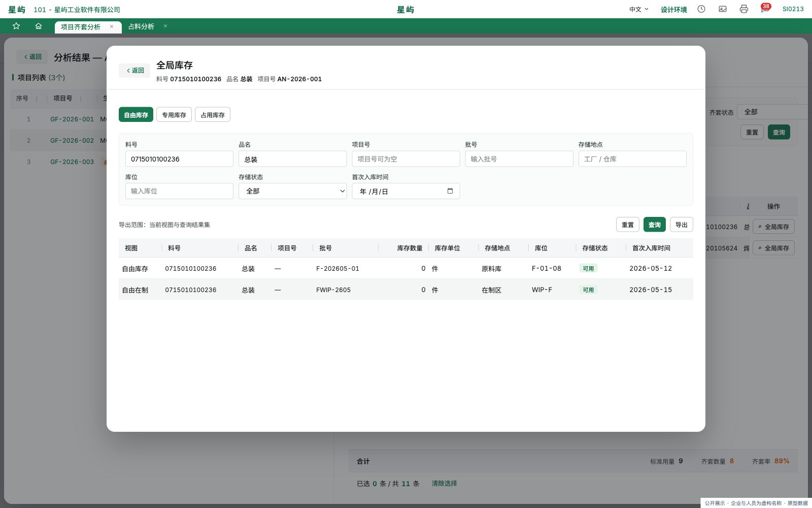The width and height of the screenshot is (812, 508).
Task: Close the 占料分析 tab
Action: [x=165, y=26]
